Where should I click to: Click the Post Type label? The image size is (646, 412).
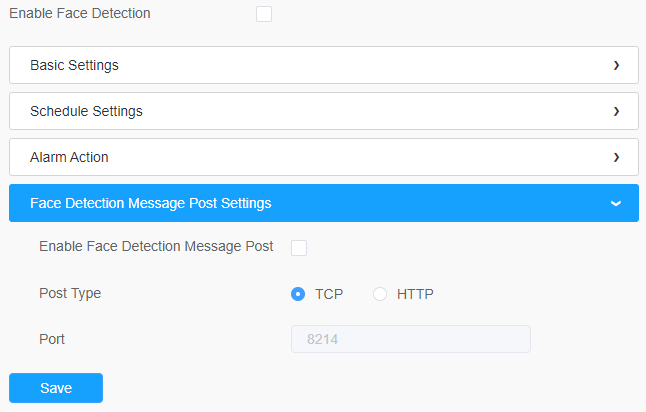tap(70, 293)
